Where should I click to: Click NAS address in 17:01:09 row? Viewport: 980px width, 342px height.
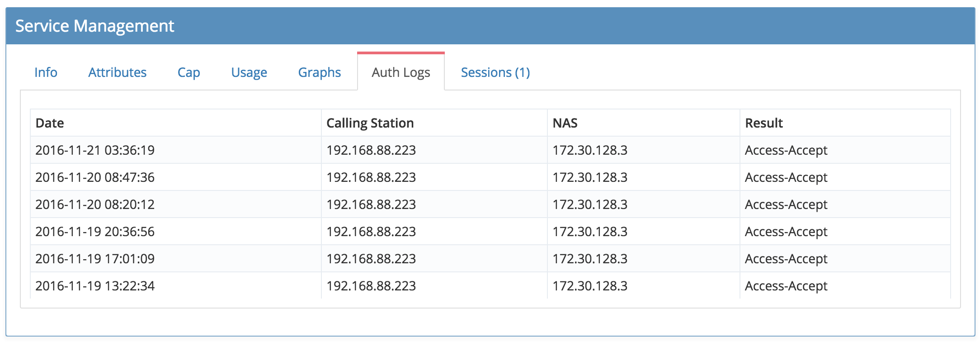(x=590, y=259)
